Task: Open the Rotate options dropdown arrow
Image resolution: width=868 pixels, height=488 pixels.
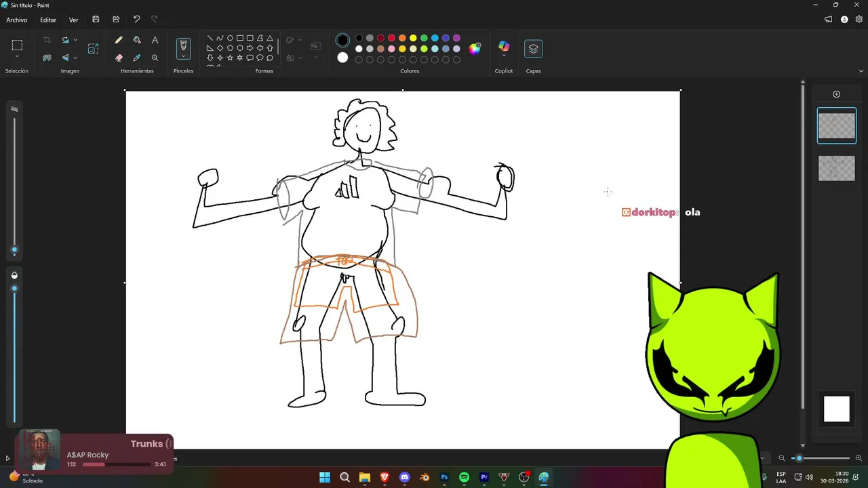Action: point(75,40)
